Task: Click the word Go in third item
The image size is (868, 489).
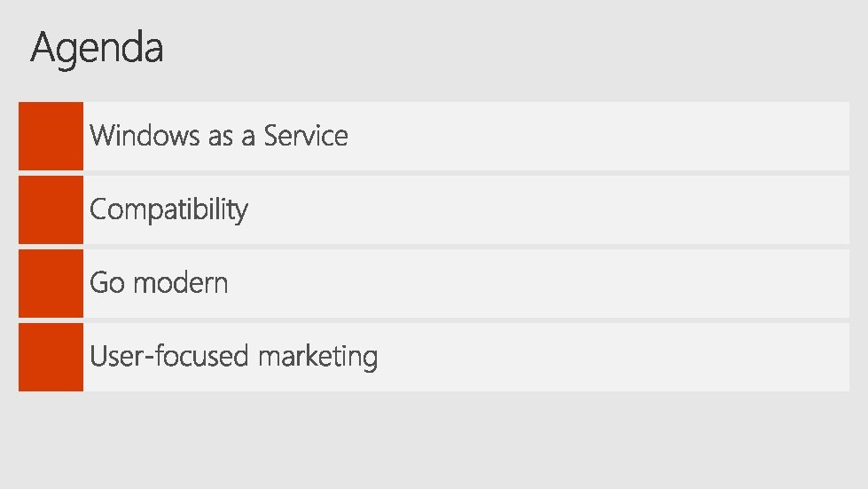Action: coord(106,283)
